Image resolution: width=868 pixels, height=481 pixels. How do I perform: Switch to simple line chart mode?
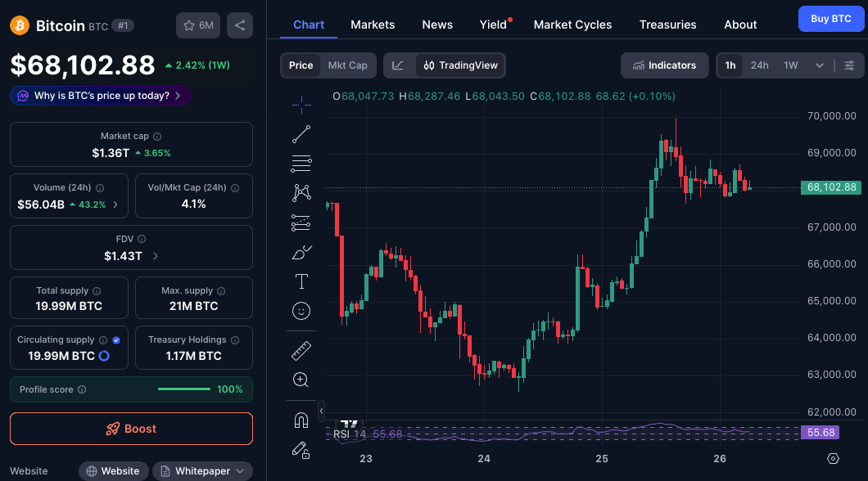(398, 65)
